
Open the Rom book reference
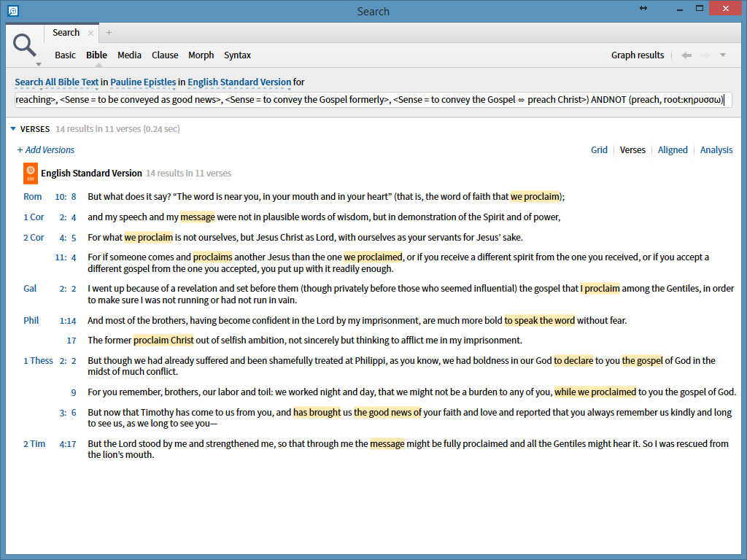(x=32, y=197)
